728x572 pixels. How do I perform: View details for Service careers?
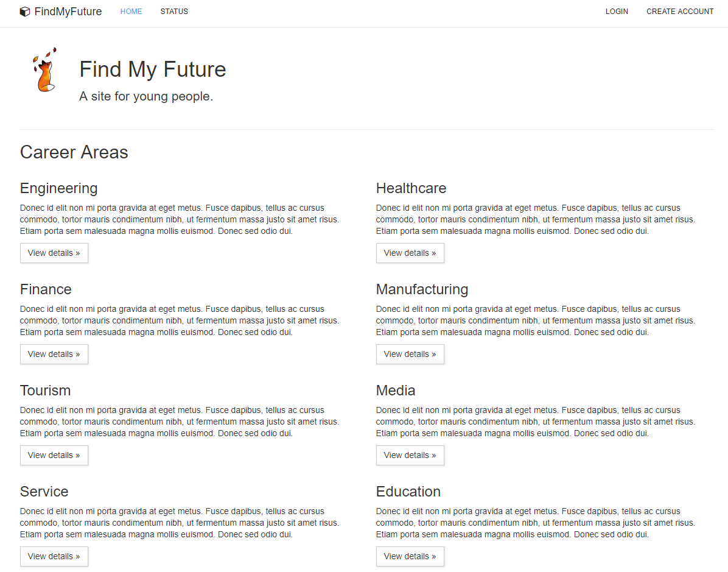pyautogui.click(x=54, y=556)
